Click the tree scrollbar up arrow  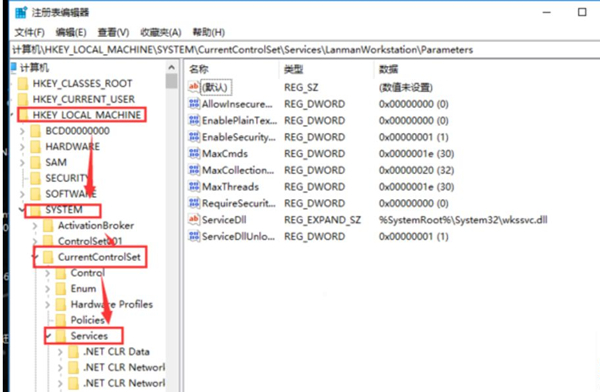[x=171, y=68]
